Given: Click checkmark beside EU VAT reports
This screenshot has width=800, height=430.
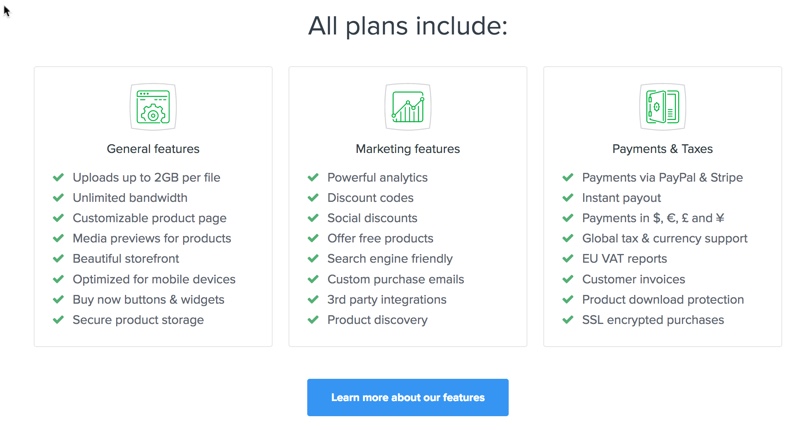Looking at the screenshot, I should click(x=568, y=259).
